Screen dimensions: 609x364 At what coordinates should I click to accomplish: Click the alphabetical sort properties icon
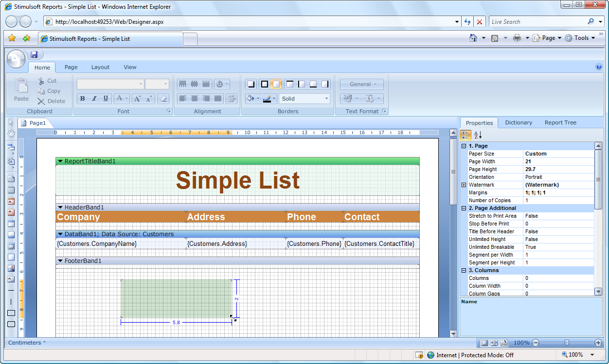478,135
